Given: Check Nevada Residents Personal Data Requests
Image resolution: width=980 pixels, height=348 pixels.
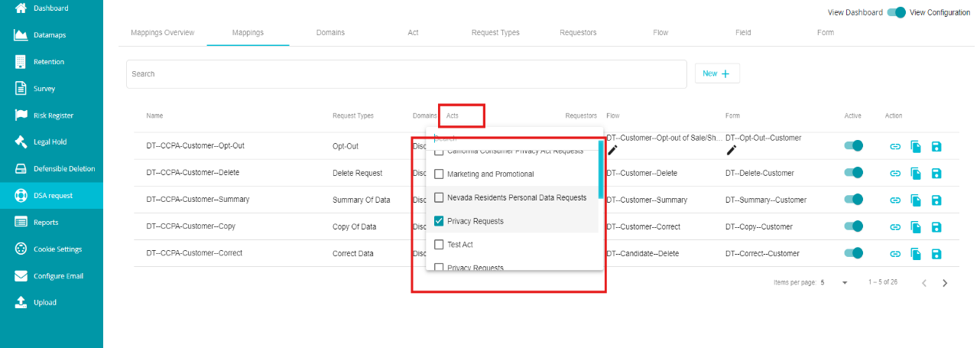Looking at the screenshot, I should point(439,197).
